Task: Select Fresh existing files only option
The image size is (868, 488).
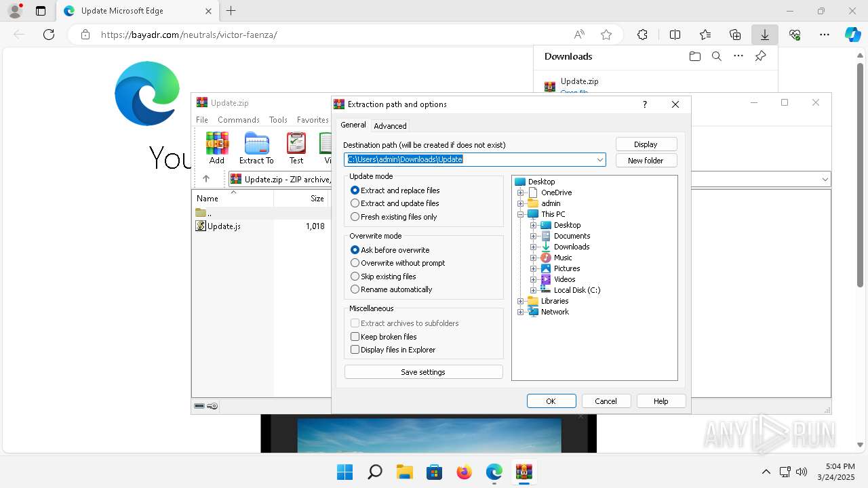Action: [x=394, y=217]
